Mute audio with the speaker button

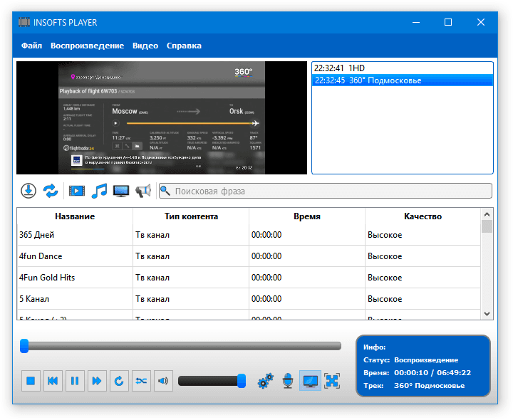pos(164,382)
